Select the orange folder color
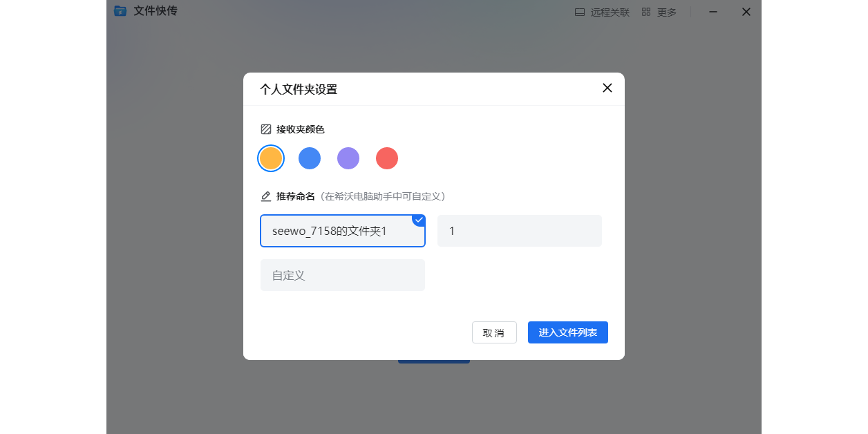The image size is (868, 434). (271, 158)
